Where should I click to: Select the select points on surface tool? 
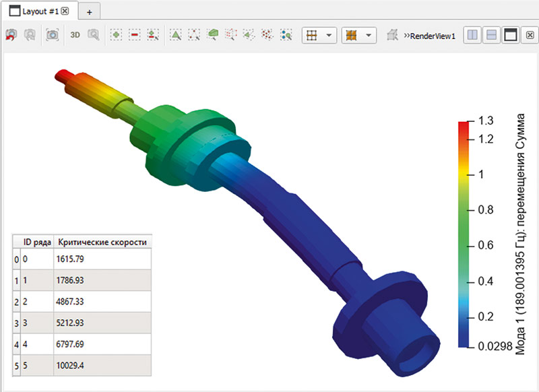tap(194, 36)
